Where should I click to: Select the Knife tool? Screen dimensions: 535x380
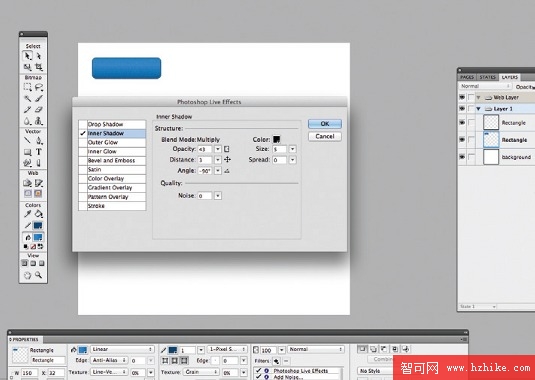(x=39, y=163)
